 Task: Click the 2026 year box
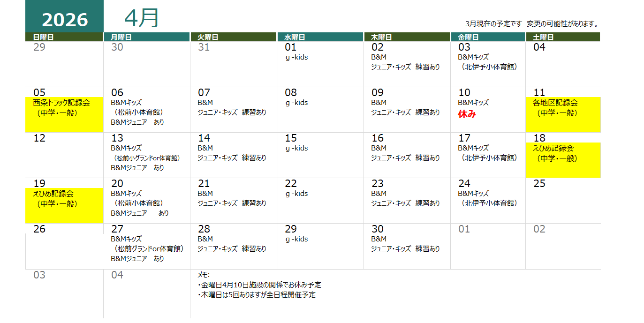(64, 19)
